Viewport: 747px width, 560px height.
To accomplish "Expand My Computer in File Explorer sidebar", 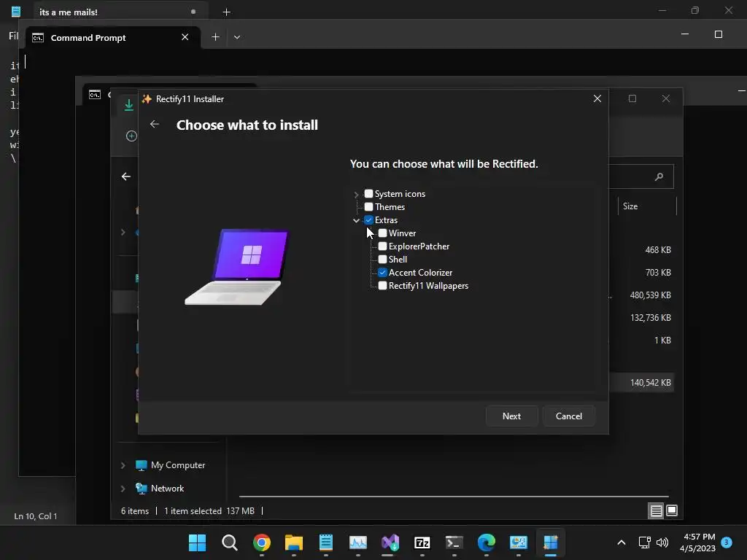I will (123, 465).
